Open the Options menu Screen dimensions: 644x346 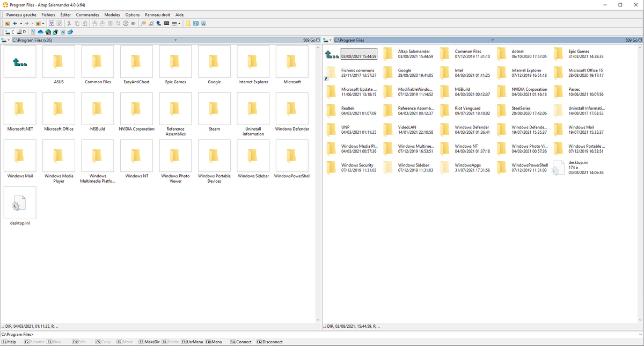133,15
